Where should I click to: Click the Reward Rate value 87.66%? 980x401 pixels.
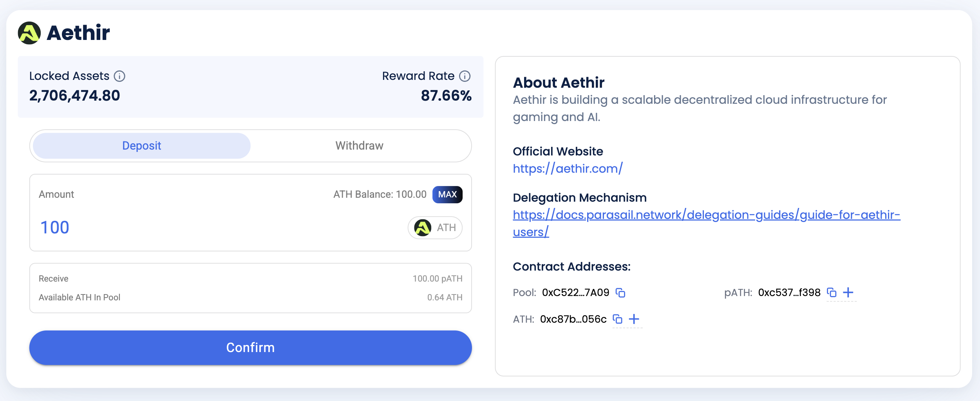tap(446, 96)
